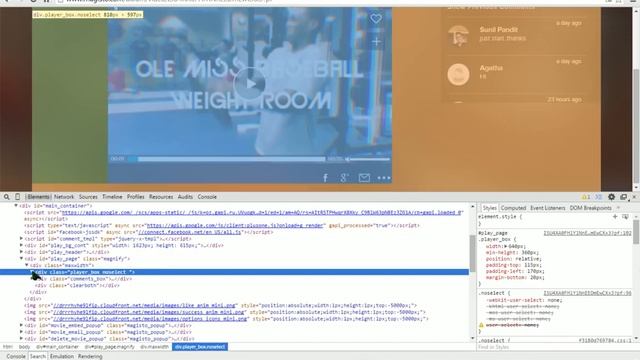Share the video by the email envelope icon

click(364, 178)
